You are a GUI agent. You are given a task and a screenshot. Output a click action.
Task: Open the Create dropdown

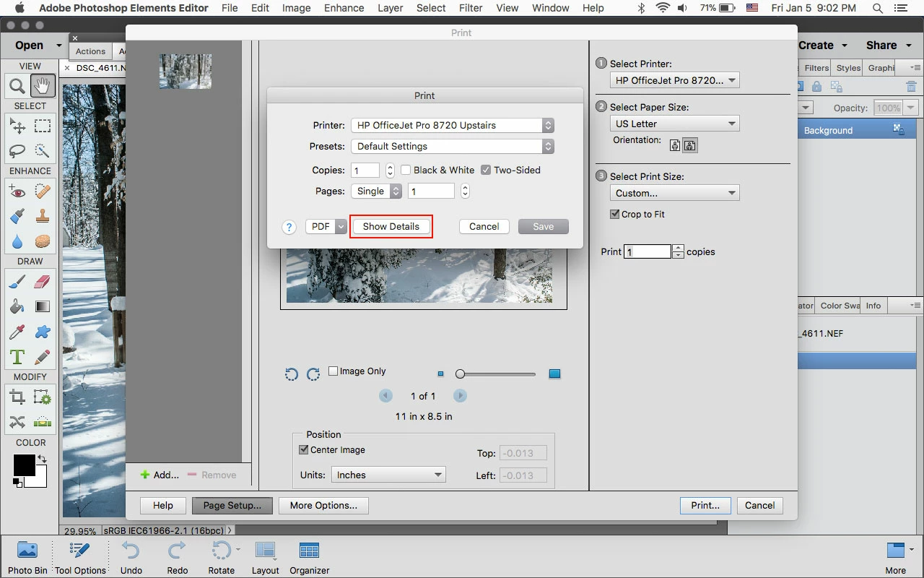(823, 45)
